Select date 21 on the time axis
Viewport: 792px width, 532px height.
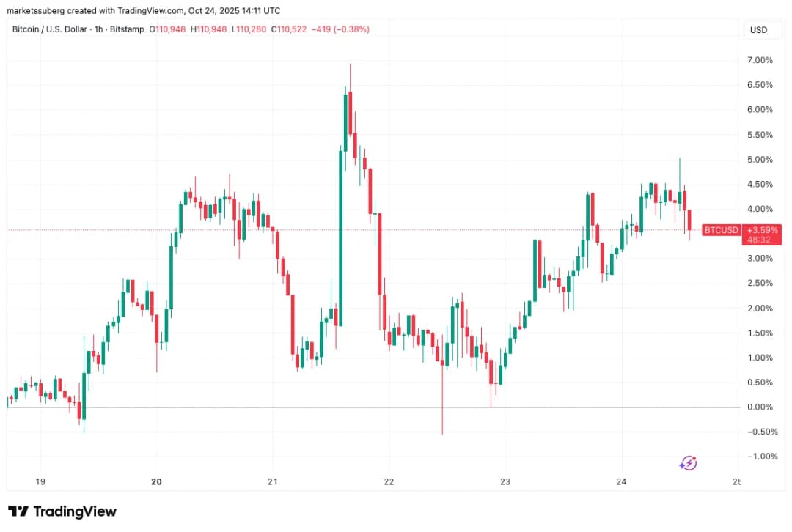tap(272, 481)
